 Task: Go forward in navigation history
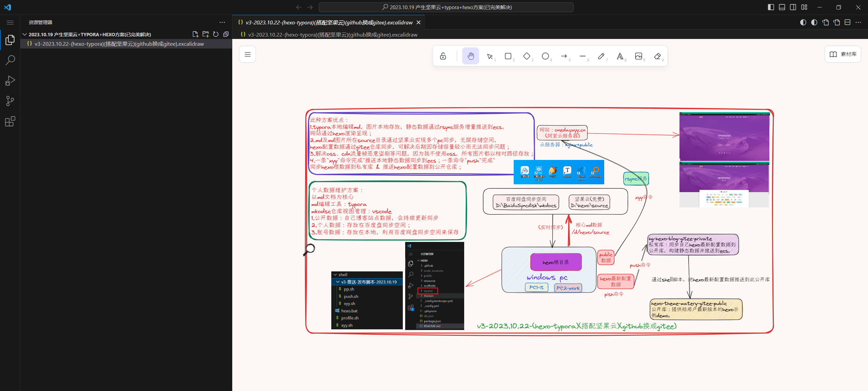(310, 7)
